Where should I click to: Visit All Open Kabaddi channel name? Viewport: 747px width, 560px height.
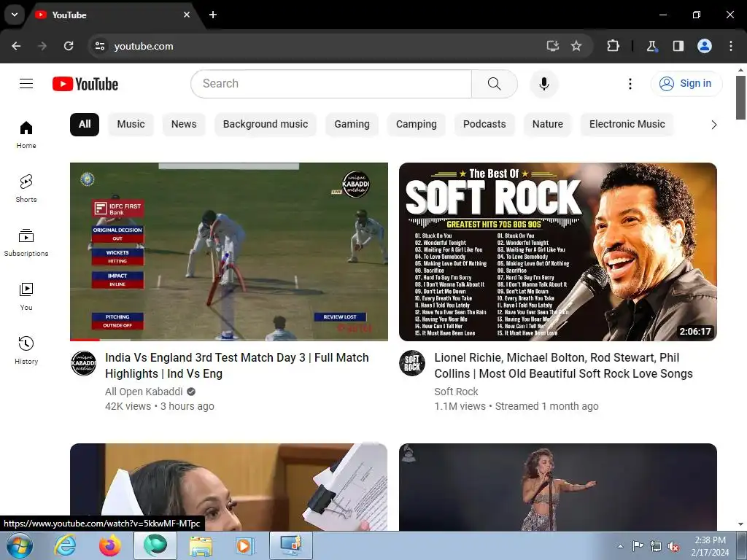[x=144, y=392]
